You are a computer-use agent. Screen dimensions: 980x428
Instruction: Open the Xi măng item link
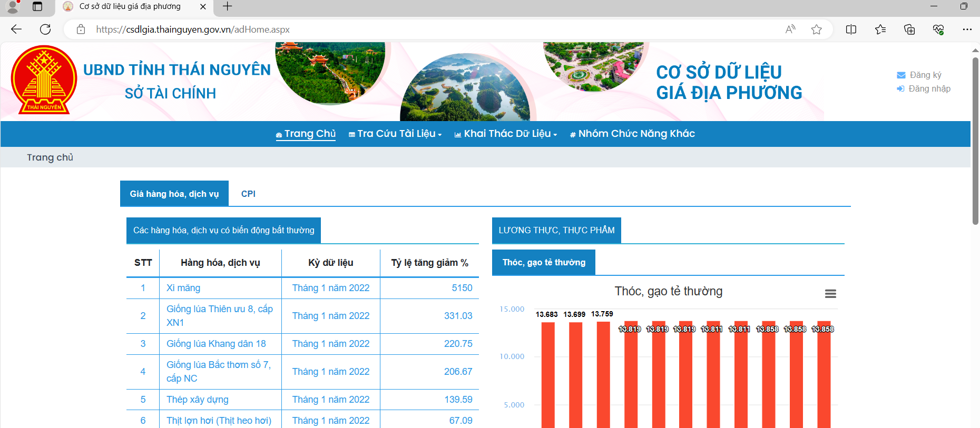tap(183, 288)
